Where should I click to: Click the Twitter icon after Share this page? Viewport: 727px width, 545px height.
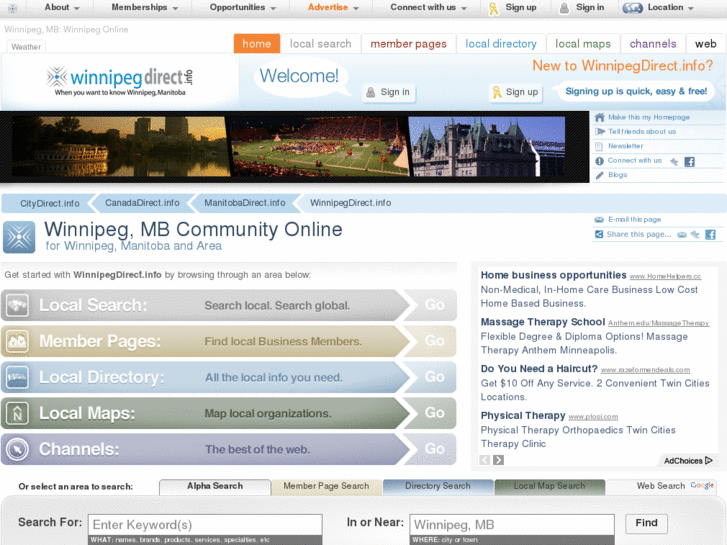695,235
